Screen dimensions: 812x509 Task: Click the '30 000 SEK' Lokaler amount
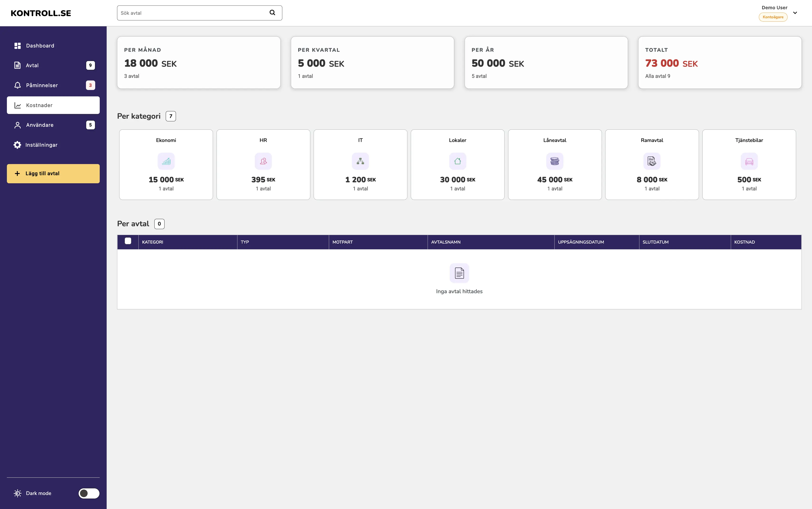tap(458, 180)
